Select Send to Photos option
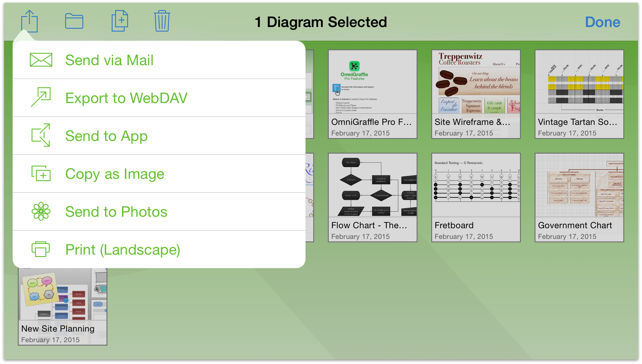The height and width of the screenshot is (364, 642). 116,212
